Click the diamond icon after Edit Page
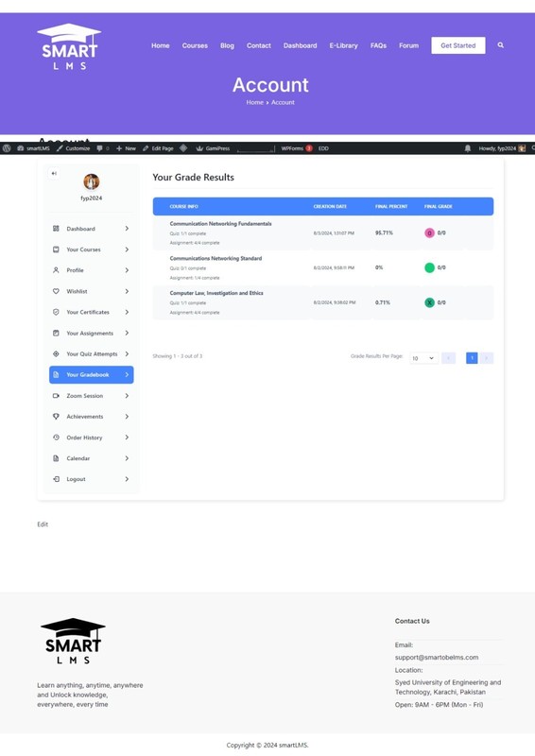Screen dimensions: 535x756 [183, 148]
